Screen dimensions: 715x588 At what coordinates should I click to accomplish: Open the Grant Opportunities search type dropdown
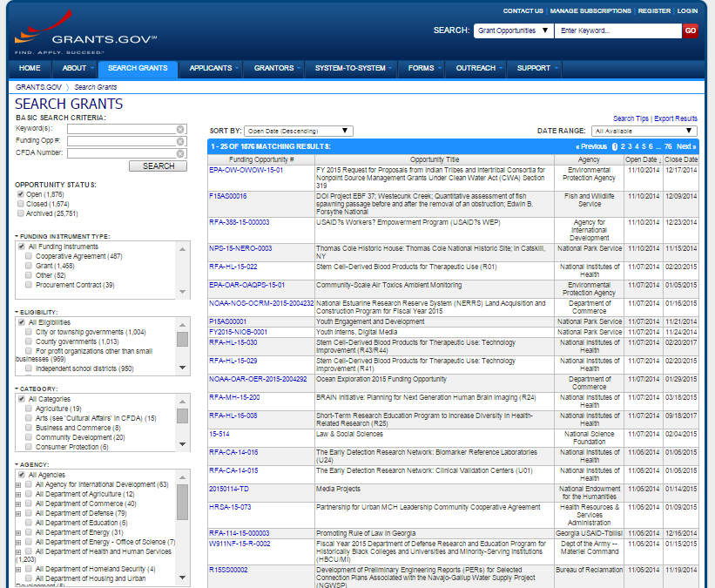pyautogui.click(x=514, y=30)
